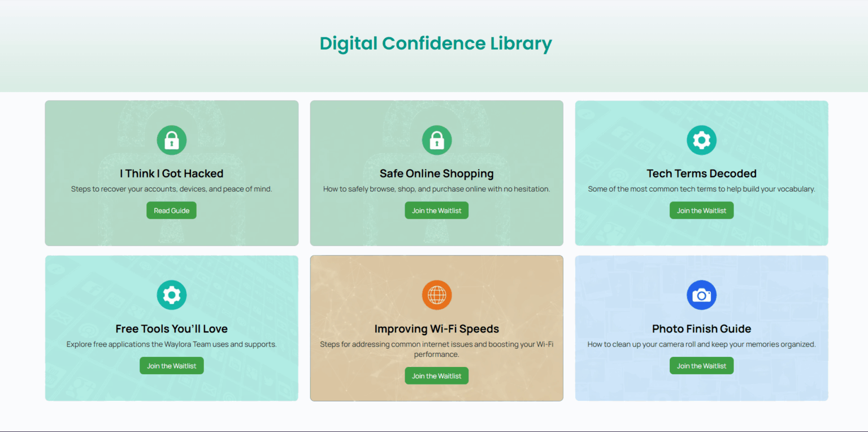Click the lock icon above I Think I Got Hacked

point(171,140)
